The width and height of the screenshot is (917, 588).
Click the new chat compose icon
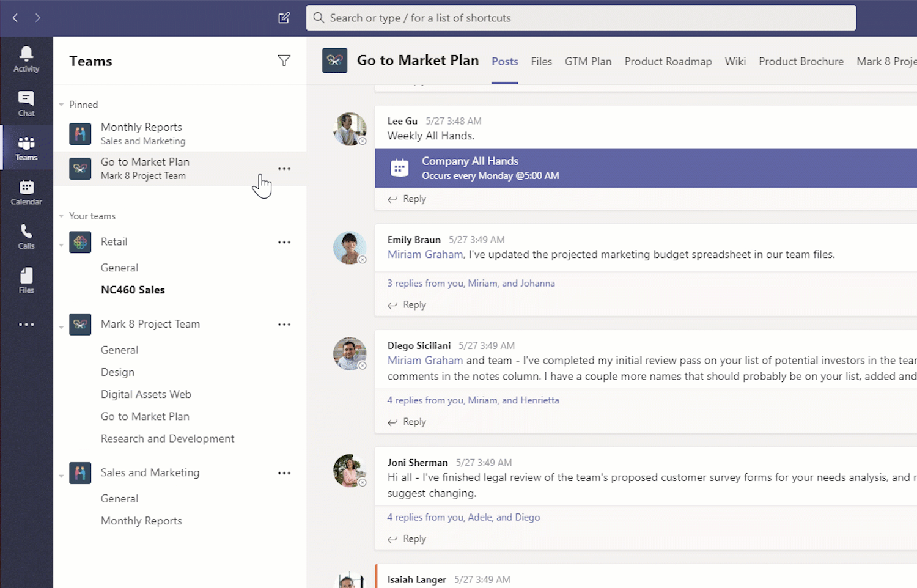284,18
